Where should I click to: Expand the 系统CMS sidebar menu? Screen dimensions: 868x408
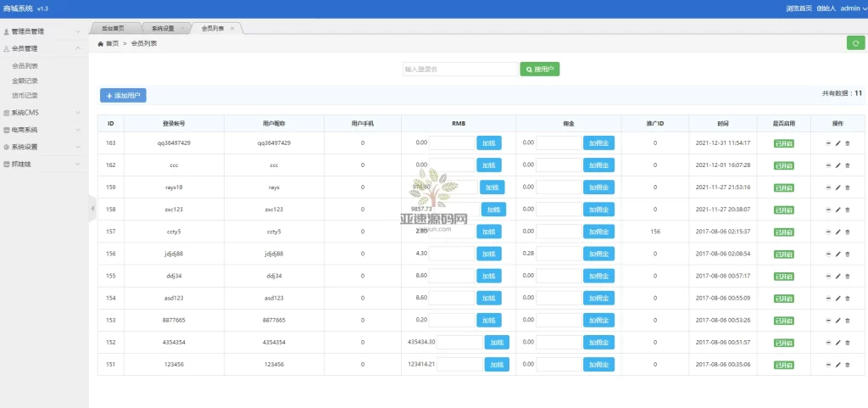coord(44,112)
